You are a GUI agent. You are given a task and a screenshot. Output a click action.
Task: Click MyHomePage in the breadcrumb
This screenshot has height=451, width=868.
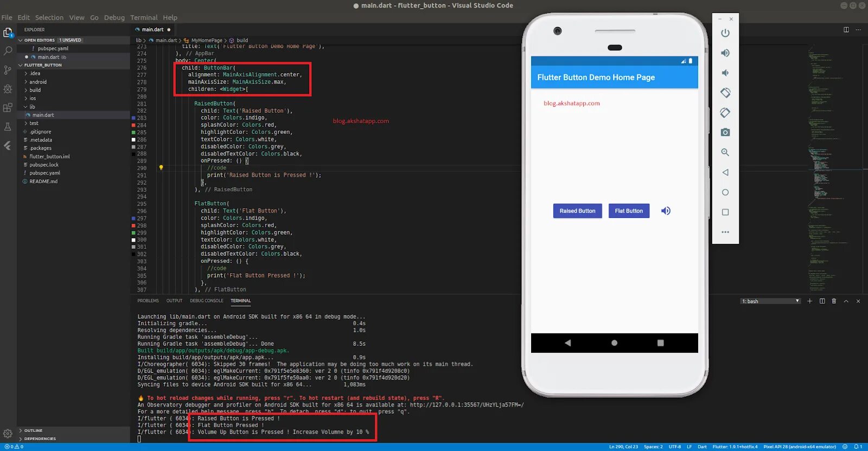coord(207,40)
